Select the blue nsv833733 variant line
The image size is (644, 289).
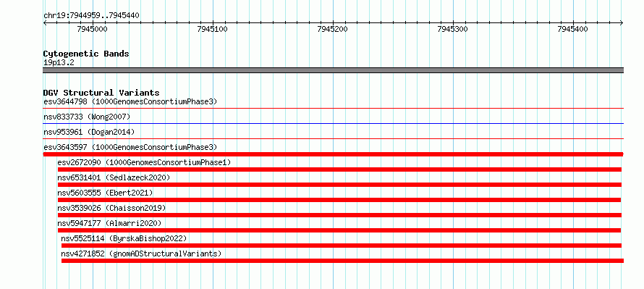pos(333,123)
